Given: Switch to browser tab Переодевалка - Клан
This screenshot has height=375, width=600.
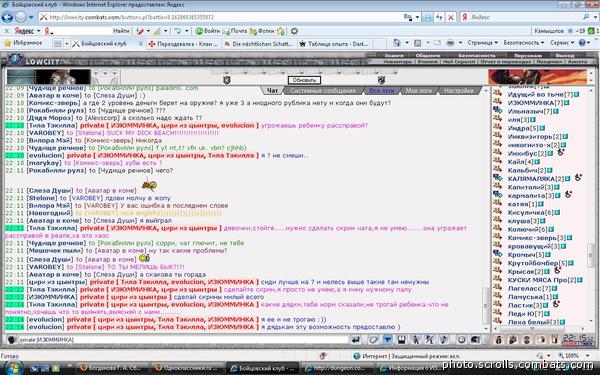Looking at the screenshot, I should (183, 44).
